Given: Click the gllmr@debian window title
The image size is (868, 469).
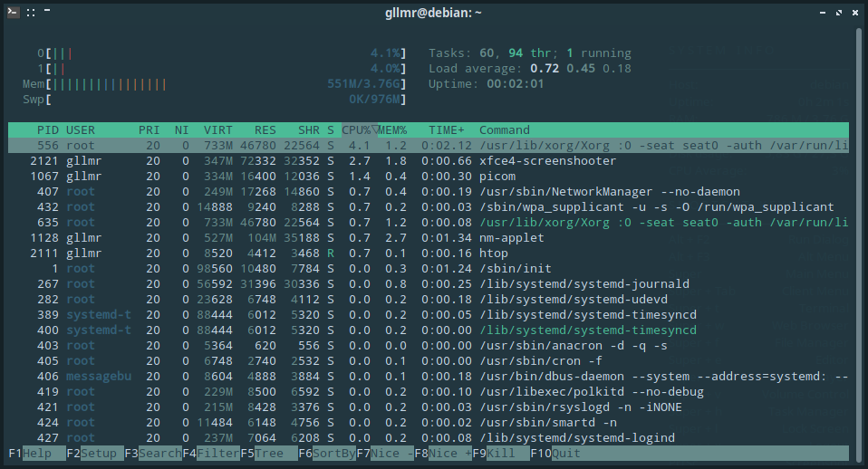Looking at the screenshot, I should click(433, 12).
